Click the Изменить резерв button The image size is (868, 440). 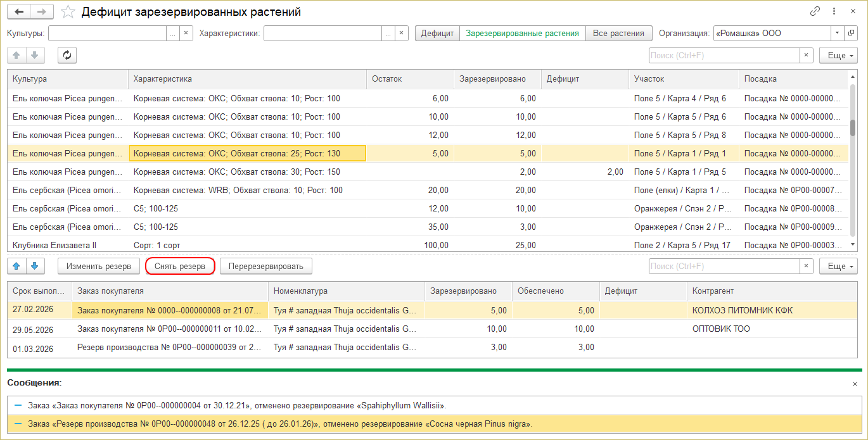[98, 267]
